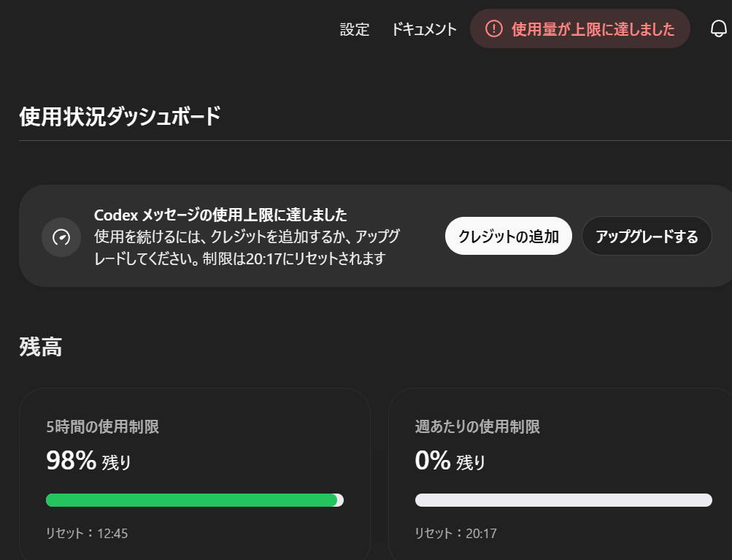Select the 使用状況ダッシュボード heading

(120, 117)
